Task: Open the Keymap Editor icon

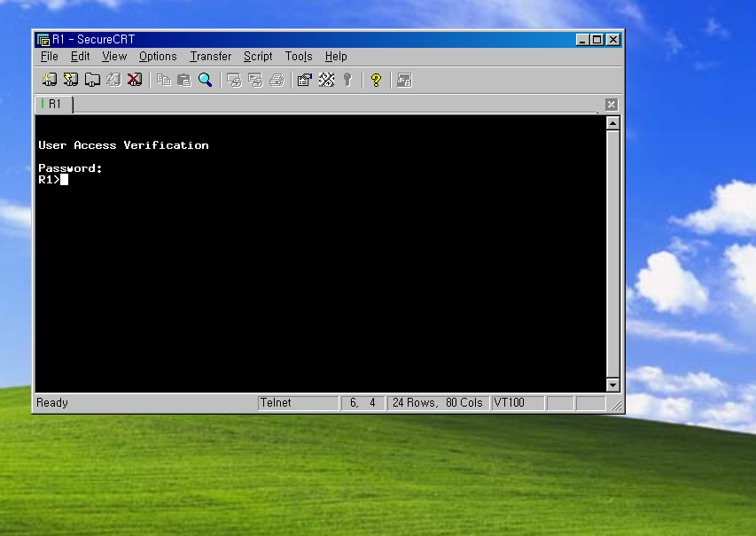Action: (x=326, y=80)
